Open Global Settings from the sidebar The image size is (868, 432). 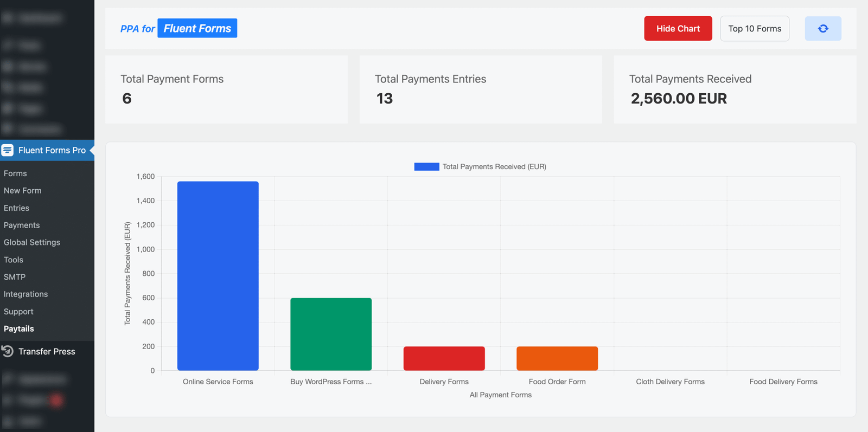coord(32,242)
